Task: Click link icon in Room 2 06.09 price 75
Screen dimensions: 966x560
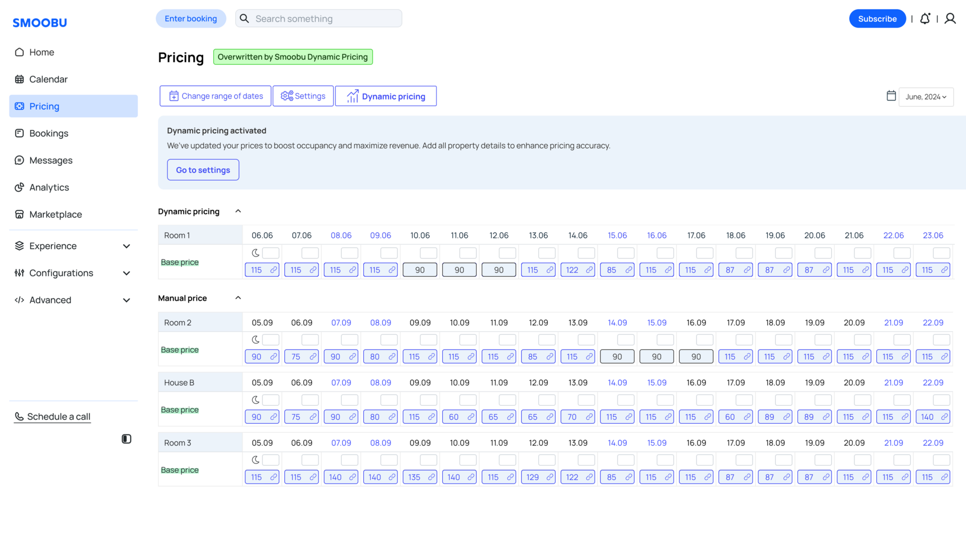Action: tap(313, 357)
